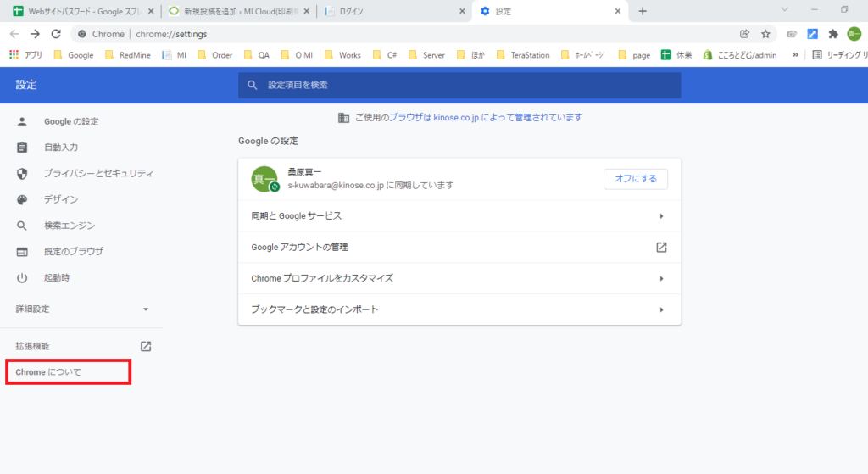Click the clipboard icon for 自動入力
Screen dimensions: 868x474
pyautogui.click(x=21, y=148)
